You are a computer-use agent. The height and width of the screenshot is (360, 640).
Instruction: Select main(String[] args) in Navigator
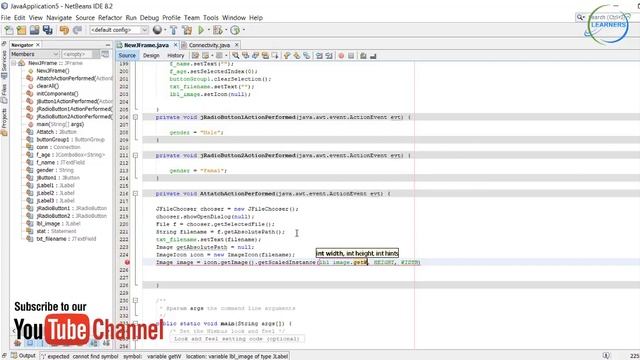pyautogui.click(x=60, y=124)
